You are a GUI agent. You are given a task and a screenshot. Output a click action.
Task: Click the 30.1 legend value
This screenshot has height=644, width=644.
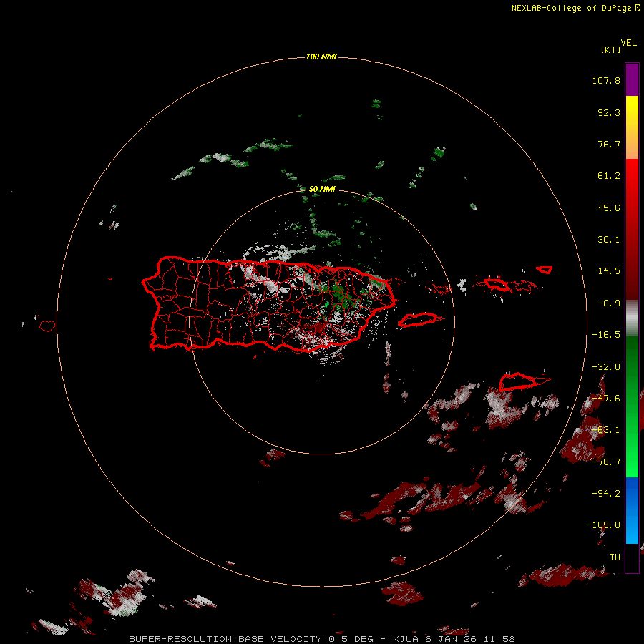pos(609,240)
